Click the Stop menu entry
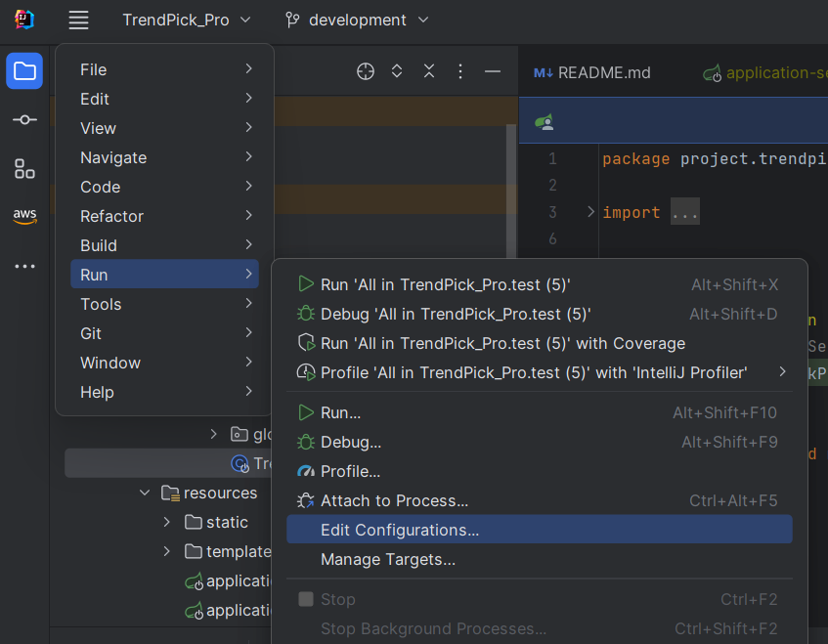 point(540,599)
